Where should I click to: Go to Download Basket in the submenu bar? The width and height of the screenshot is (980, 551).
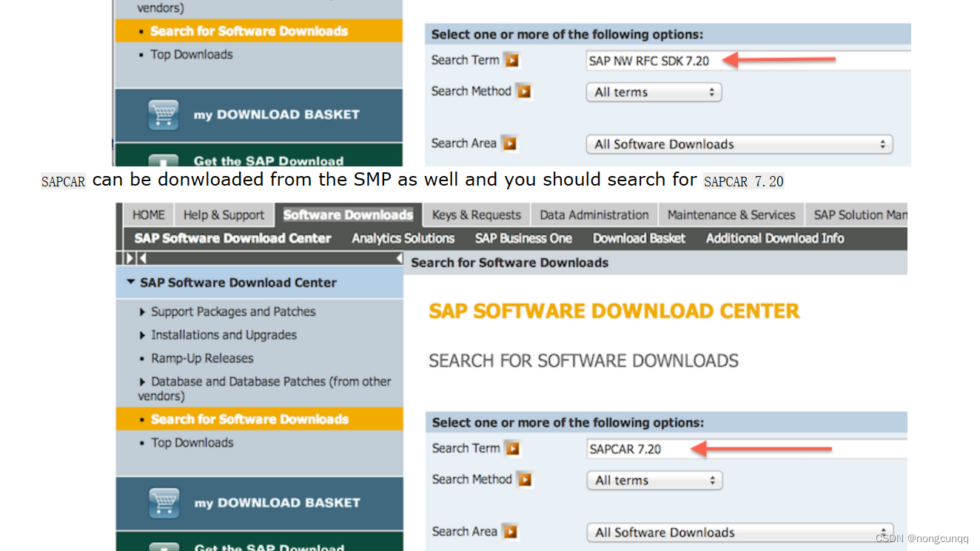click(x=640, y=238)
